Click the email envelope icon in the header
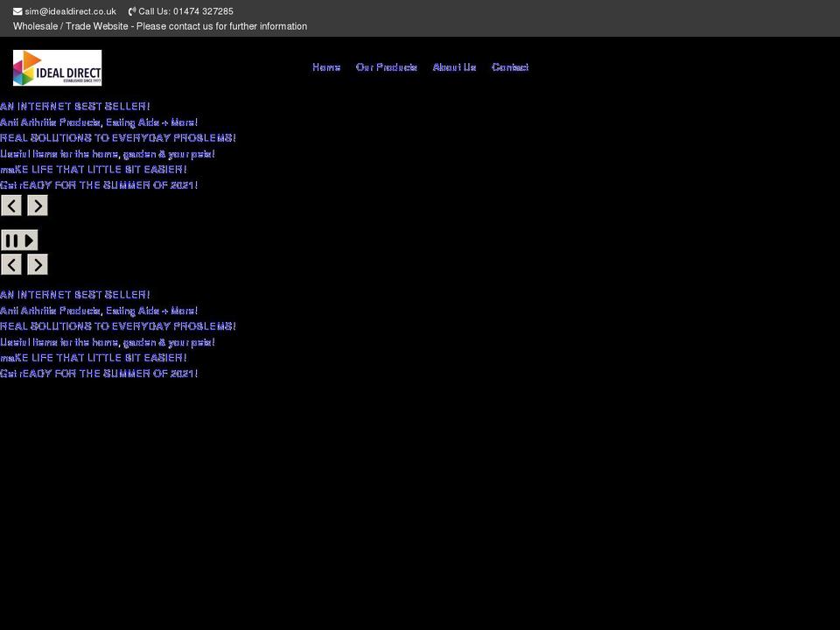This screenshot has width=840, height=630. [16, 11]
